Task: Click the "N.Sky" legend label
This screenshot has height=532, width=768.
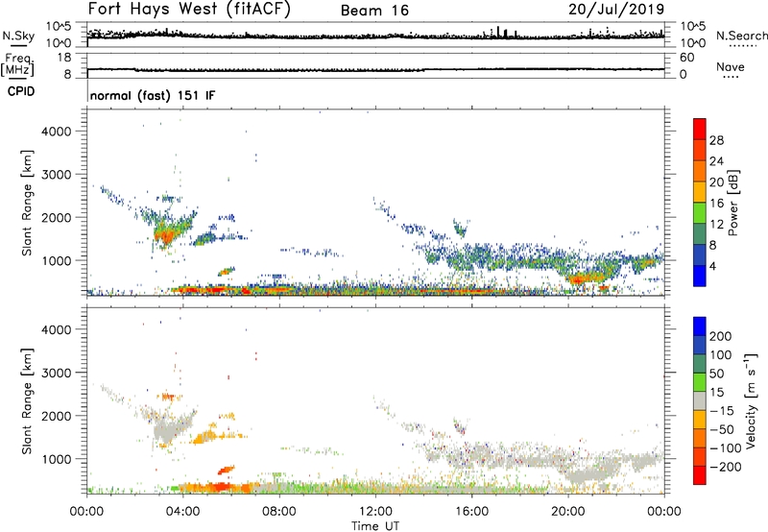Action: [x=18, y=36]
